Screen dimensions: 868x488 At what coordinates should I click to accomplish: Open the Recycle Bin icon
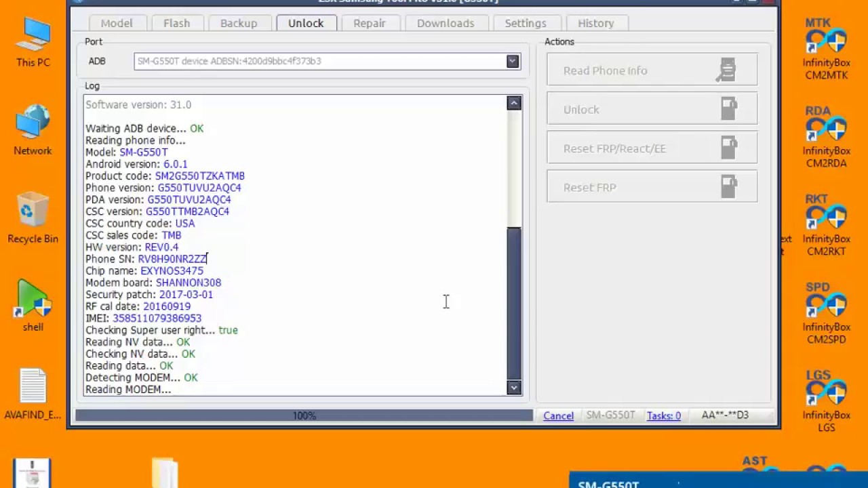click(x=33, y=218)
